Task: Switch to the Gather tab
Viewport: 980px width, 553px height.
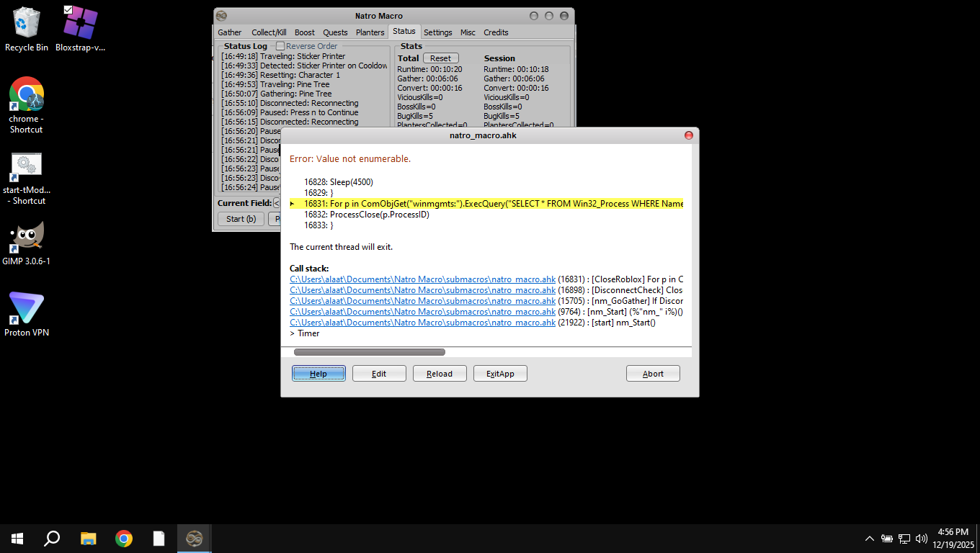Action: click(x=230, y=32)
